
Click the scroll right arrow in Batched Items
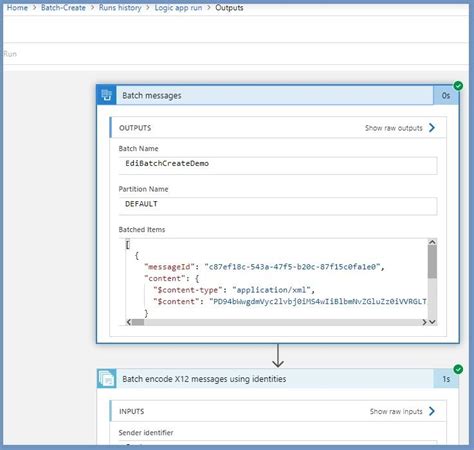pos(424,322)
